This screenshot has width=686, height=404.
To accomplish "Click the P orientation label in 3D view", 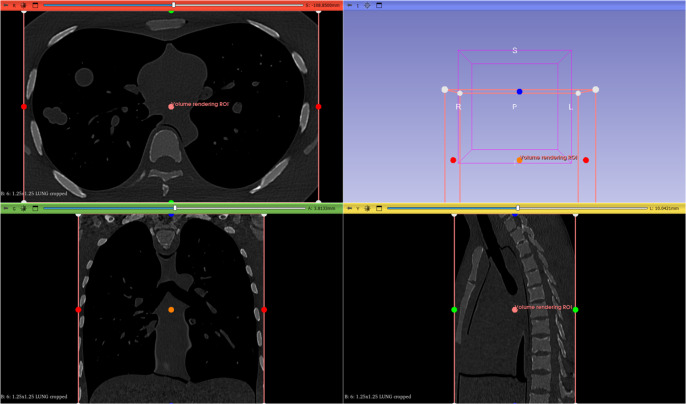I will pos(514,107).
